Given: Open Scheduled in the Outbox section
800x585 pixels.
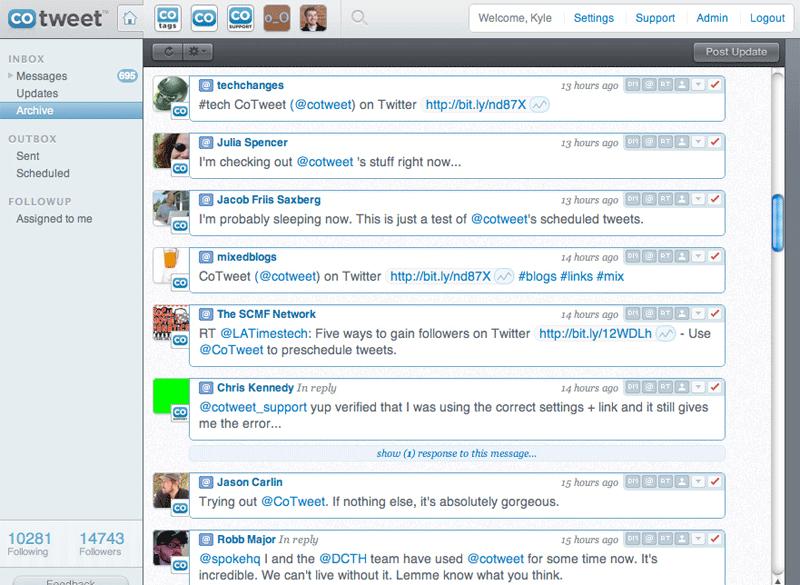Looking at the screenshot, I should (x=43, y=173).
